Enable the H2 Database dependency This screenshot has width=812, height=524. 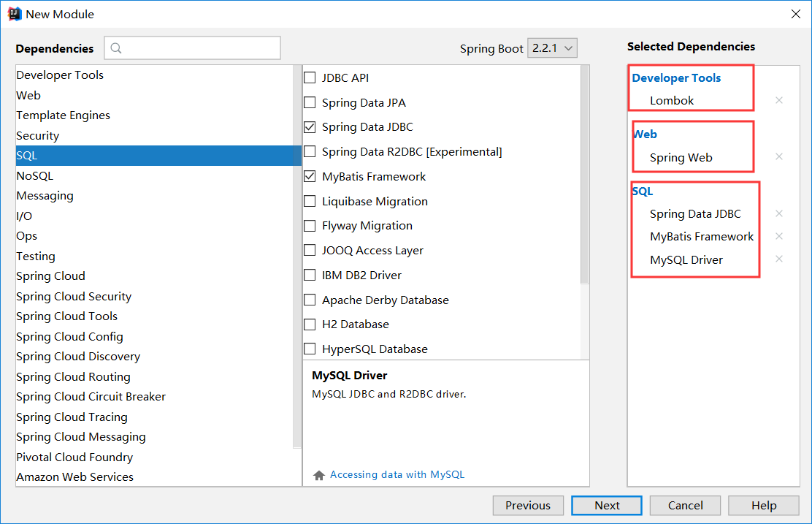tap(310, 324)
